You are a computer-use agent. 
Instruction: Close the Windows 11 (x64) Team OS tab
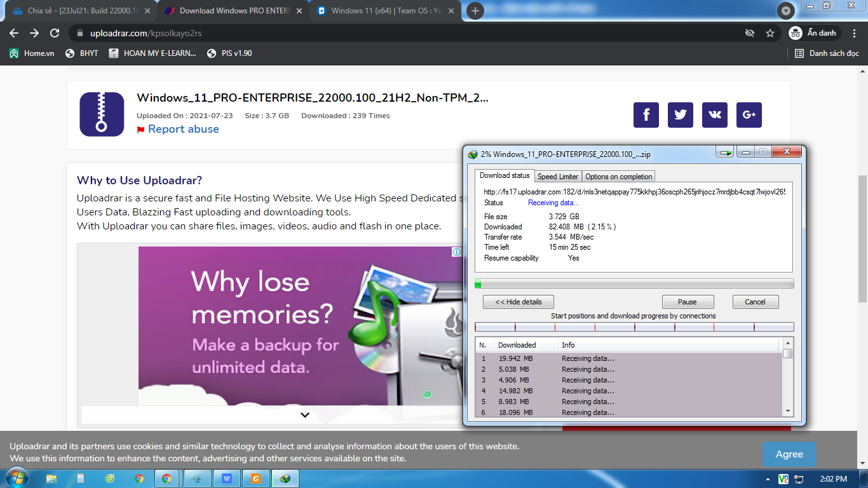450,11
